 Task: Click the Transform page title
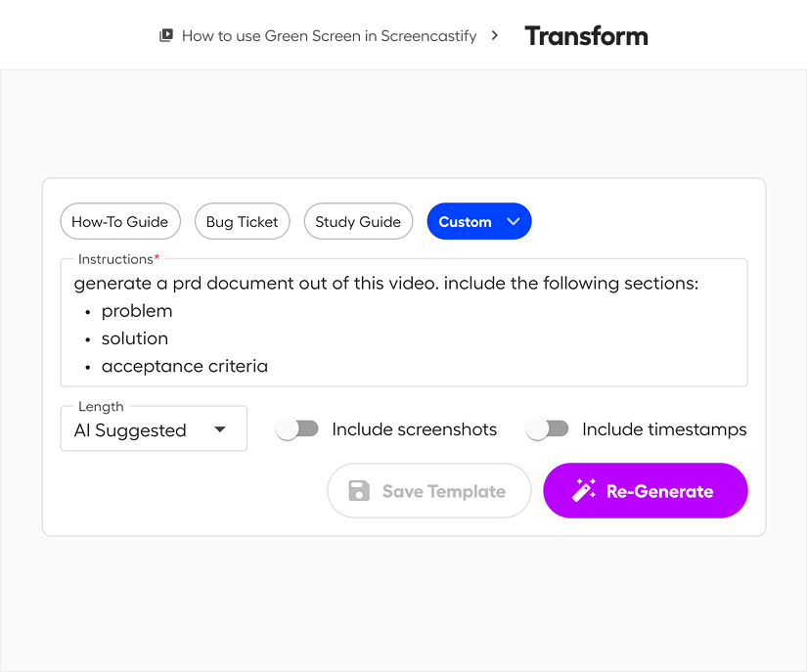[585, 35]
